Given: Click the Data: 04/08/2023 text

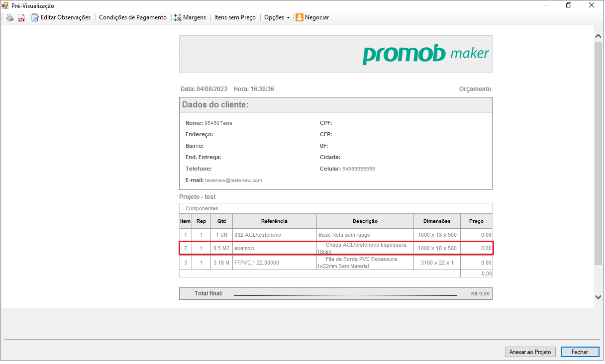Looking at the screenshot, I should pyautogui.click(x=204, y=89).
